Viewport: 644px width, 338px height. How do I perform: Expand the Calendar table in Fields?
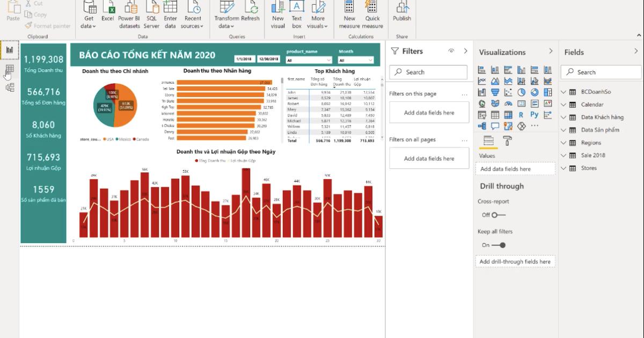point(564,105)
